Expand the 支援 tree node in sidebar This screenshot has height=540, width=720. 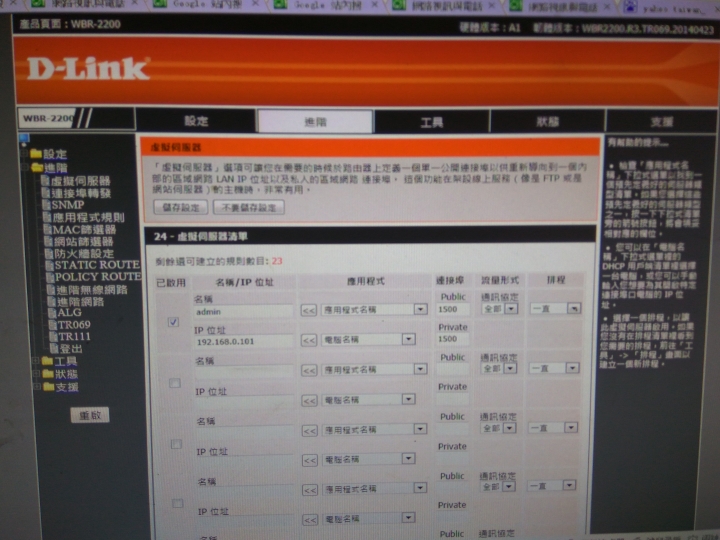pyautogui.click(x=38, y=387)
